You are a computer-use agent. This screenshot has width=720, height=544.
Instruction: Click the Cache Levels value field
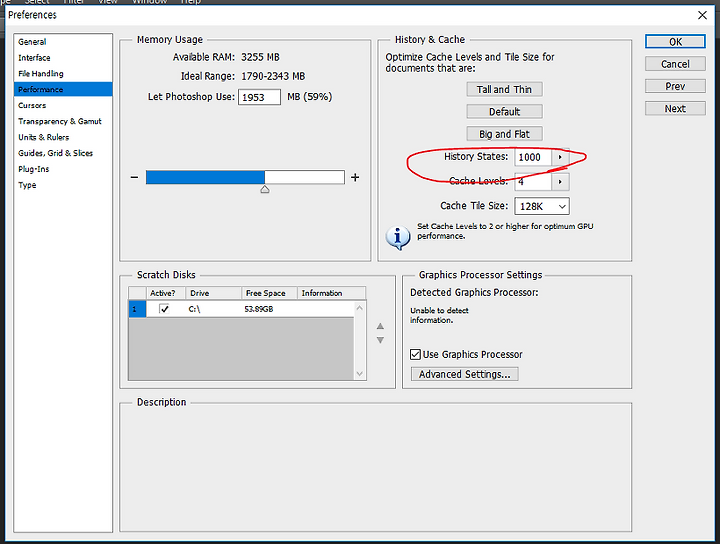[x=533, y=182]
